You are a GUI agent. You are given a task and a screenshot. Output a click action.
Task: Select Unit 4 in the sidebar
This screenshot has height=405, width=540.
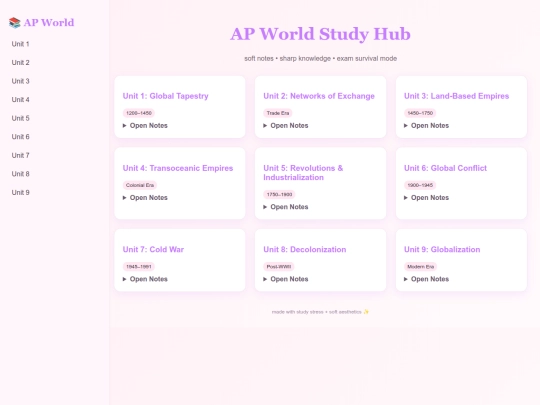20,100
